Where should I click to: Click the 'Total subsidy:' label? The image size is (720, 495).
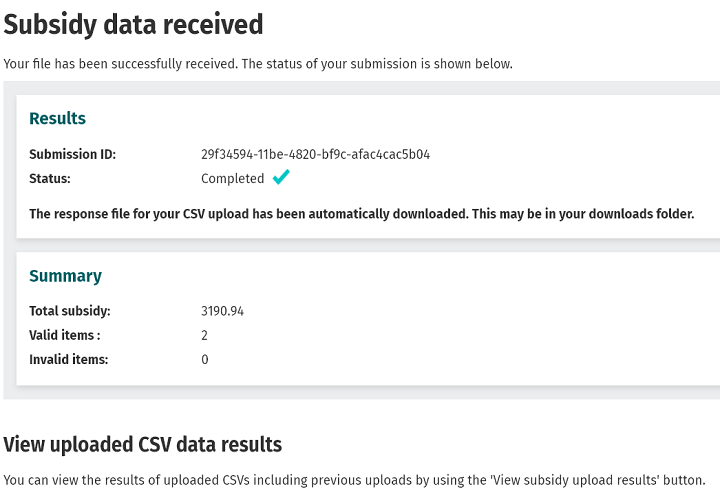[69, 311]
